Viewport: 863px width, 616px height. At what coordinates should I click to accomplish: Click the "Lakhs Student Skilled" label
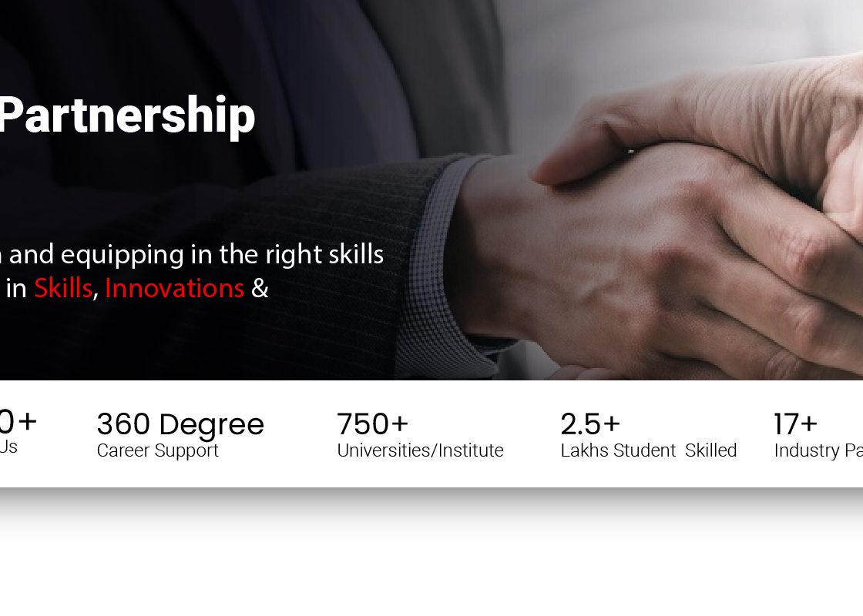point(648,450)
